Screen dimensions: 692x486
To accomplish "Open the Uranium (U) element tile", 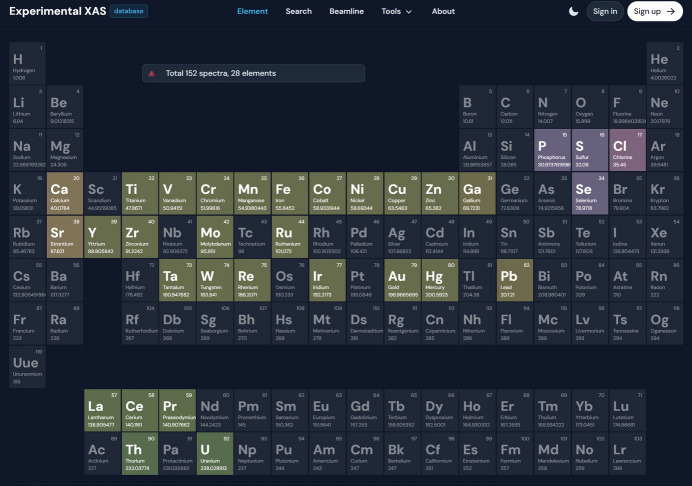I will click(209, 453).
